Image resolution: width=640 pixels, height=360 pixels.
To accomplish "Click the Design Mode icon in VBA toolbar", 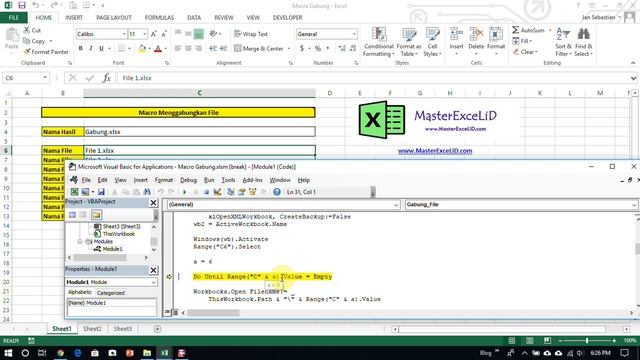I will pyautogui.click(x=217, y=192).
